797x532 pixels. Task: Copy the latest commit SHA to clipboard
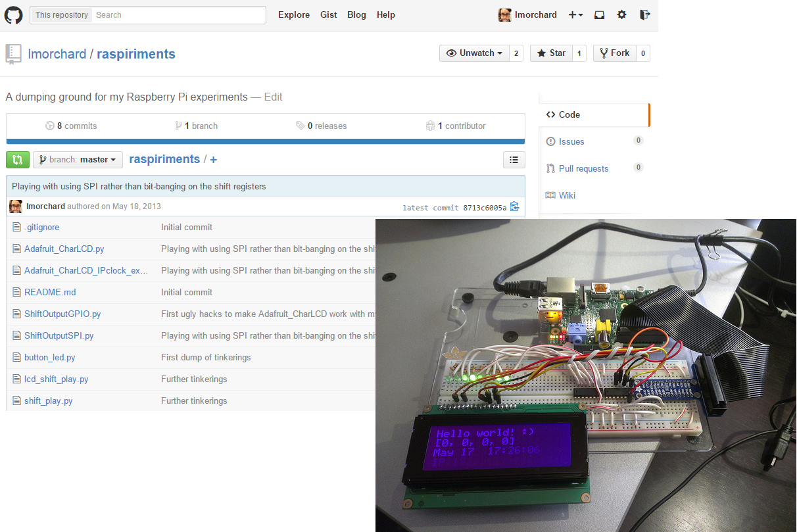[x=514, y=207]
